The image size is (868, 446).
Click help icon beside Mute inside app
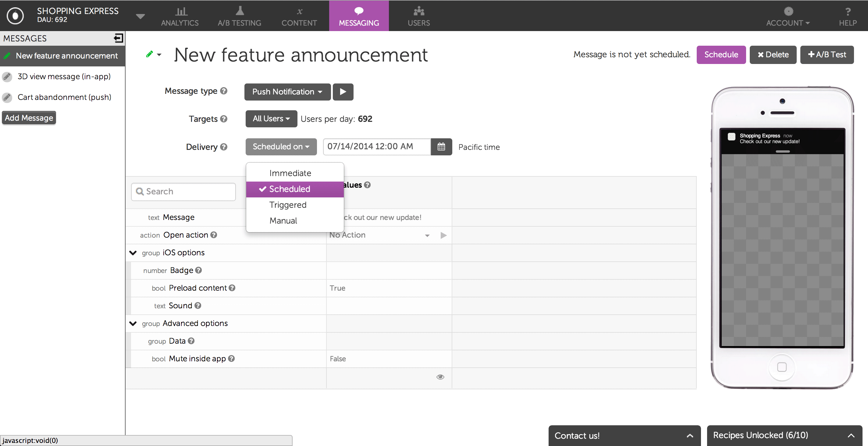(231, 359)
